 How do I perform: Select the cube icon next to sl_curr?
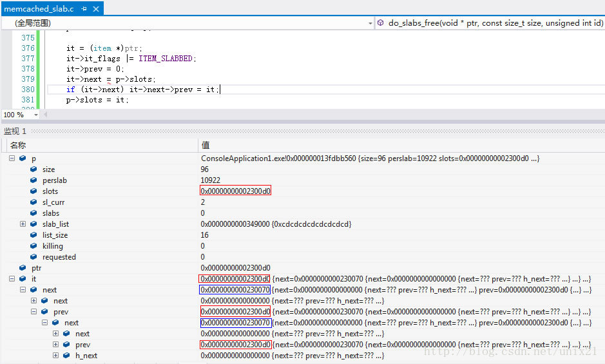pos(34,202)
